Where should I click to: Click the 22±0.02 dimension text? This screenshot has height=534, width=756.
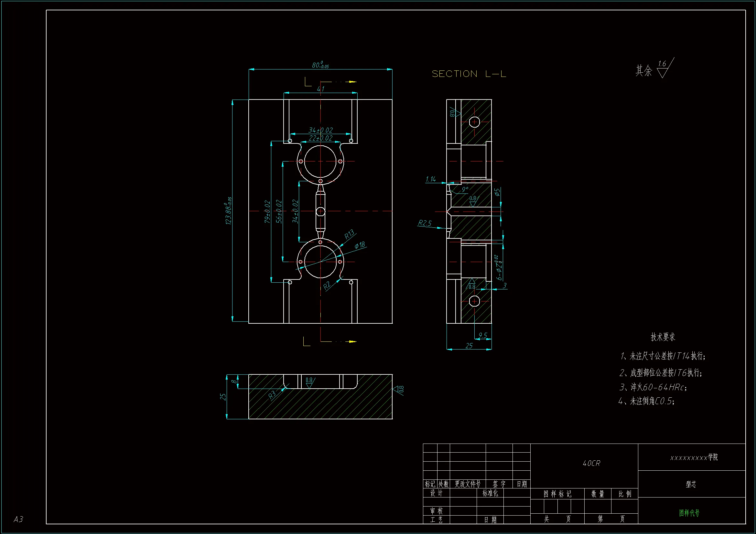pyautogui.click(x=320, y=138)
